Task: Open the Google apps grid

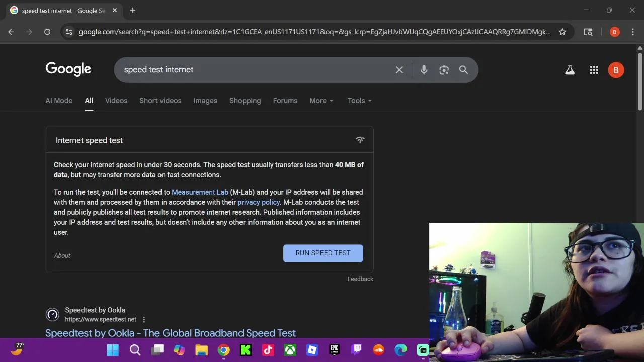Action: pyautogui.click(x=594, y=70)
